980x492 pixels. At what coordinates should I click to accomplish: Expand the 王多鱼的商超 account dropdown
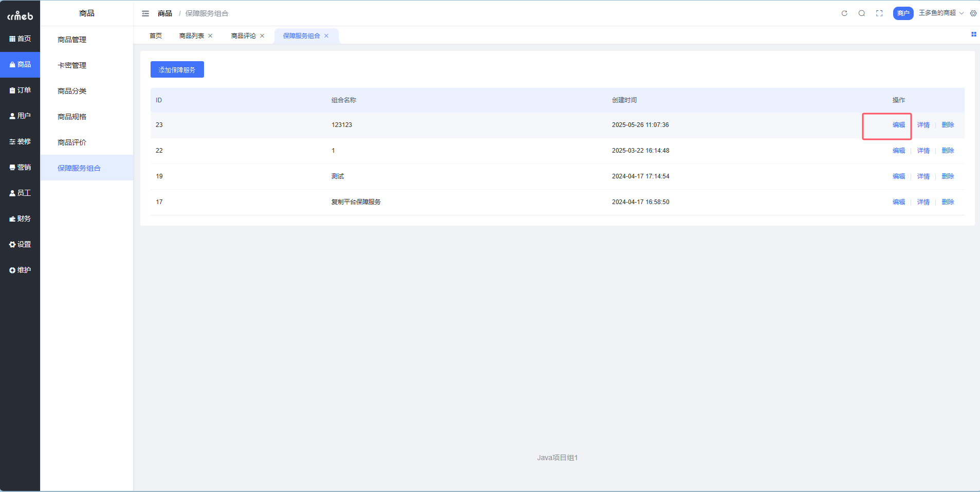click(x=940, y=13)
